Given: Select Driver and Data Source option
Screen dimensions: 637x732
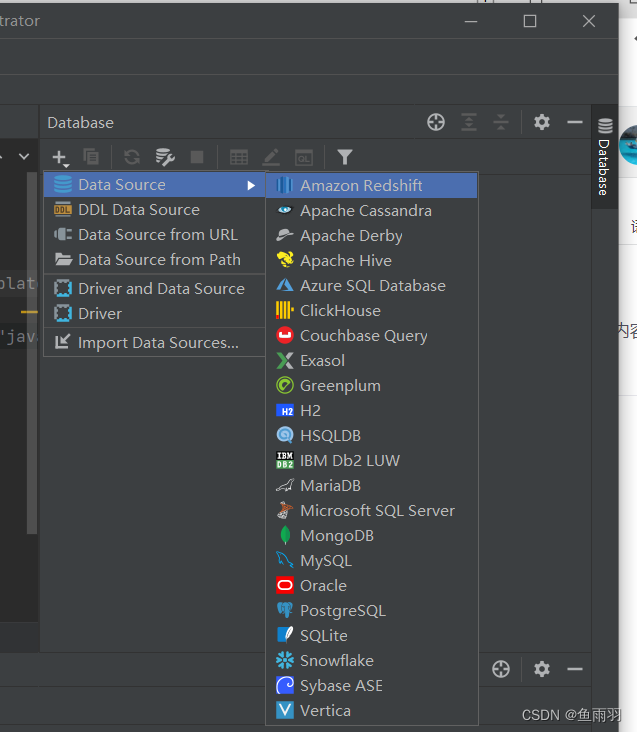Looking at the screenshot, I should pyautogui.click(x=154, y=289).
